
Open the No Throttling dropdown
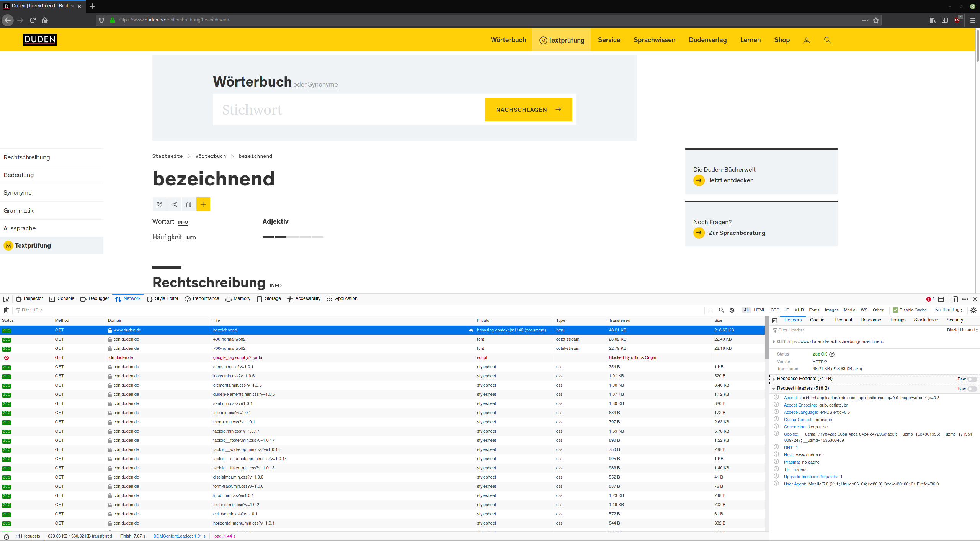pyautogui.click(x=949, y=310)
